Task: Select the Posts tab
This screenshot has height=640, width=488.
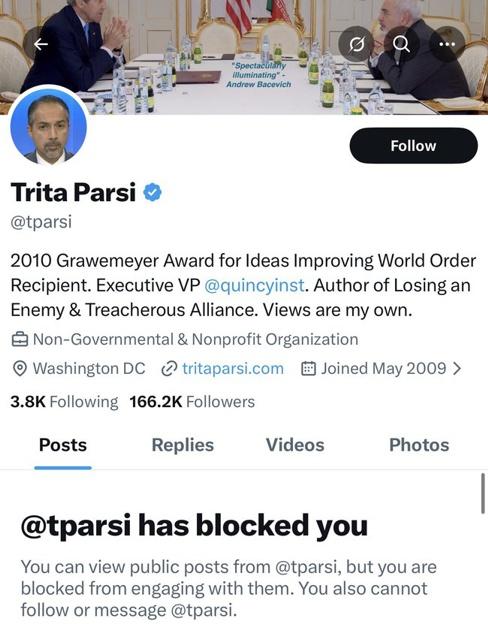Action: [x=63, y=445]
